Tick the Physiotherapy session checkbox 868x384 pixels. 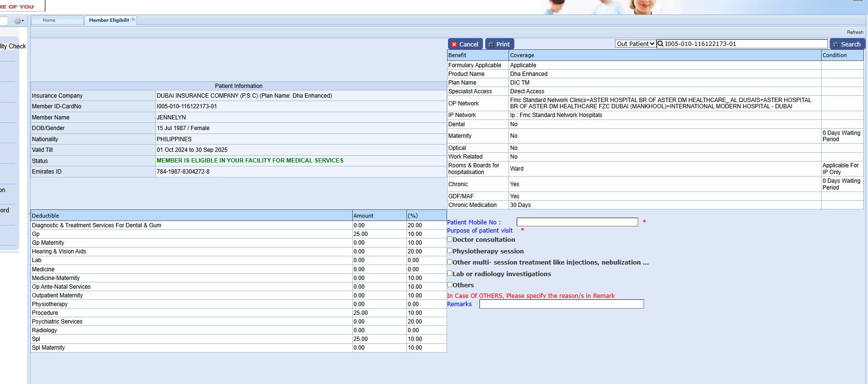click(450, 251)
